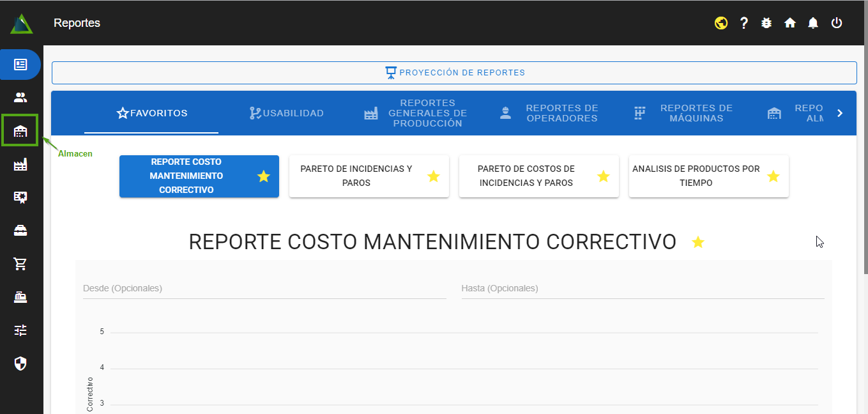
Task: Unfavorite star beside the main report title
Action: tap(698, 242)
